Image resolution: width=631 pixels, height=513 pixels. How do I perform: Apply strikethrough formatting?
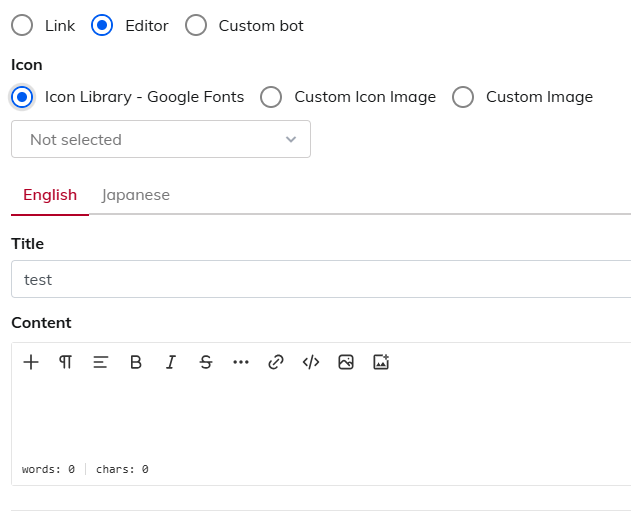pyautogui.click(x=206, y=362)
